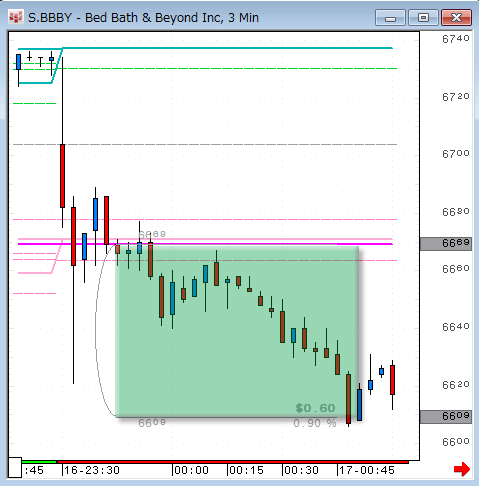Click the 6720 price axis label
This screenshot has width=479, height=486.
(456, 97)
